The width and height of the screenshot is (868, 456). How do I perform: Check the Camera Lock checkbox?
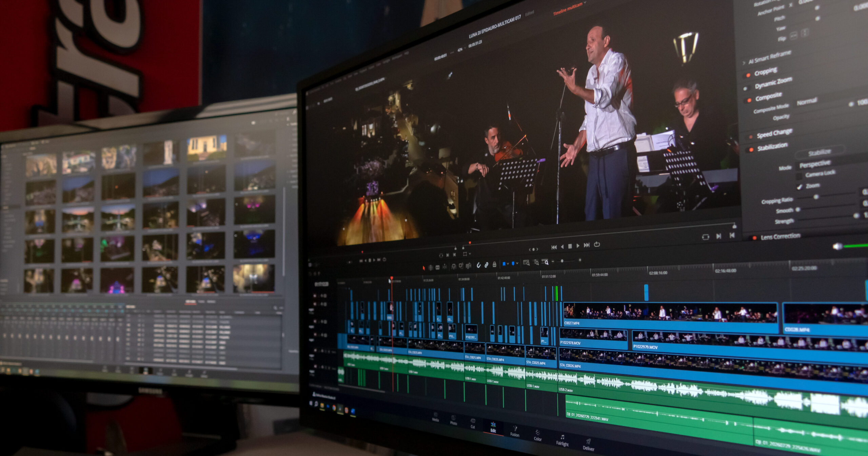pos(800,176)
